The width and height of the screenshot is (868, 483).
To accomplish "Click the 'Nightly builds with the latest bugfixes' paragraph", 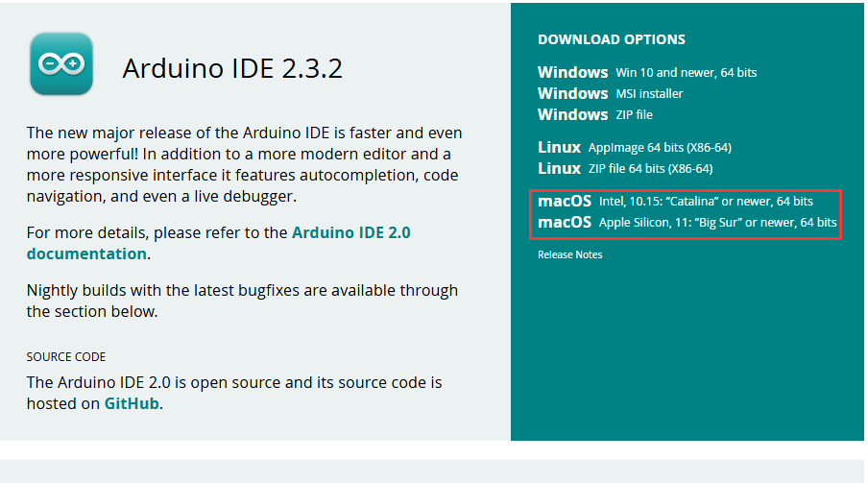I will point(242,301).
